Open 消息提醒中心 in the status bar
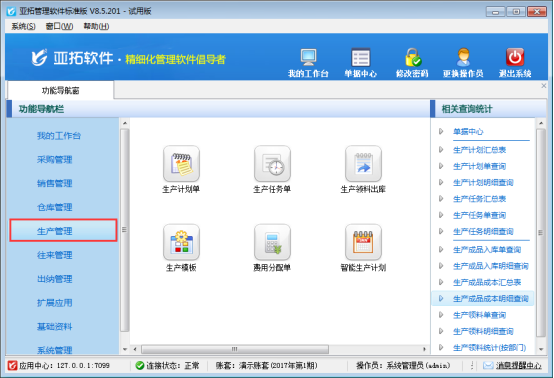 [518, 366]
